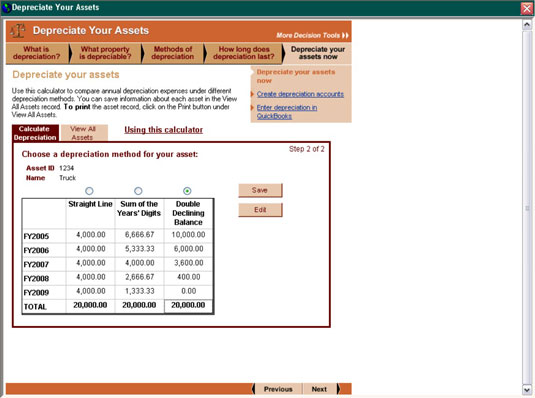
Task: Click the FY2007 row label
Action: (36, 265)
